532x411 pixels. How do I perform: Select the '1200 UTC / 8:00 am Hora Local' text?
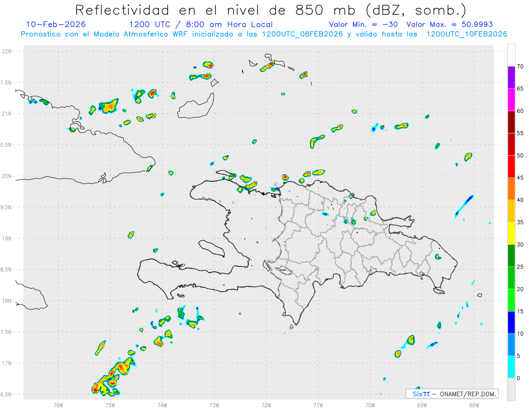click(201, 24)
